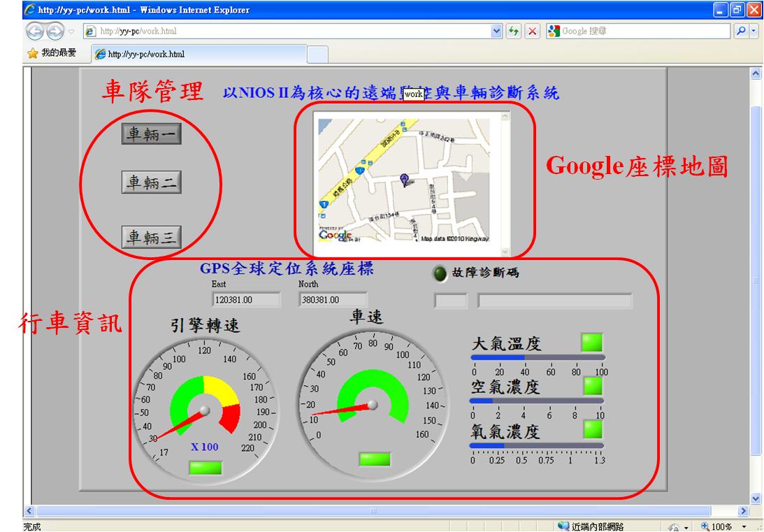
Task: Open the search provider dropdown arrow
Action: point(754,31)
